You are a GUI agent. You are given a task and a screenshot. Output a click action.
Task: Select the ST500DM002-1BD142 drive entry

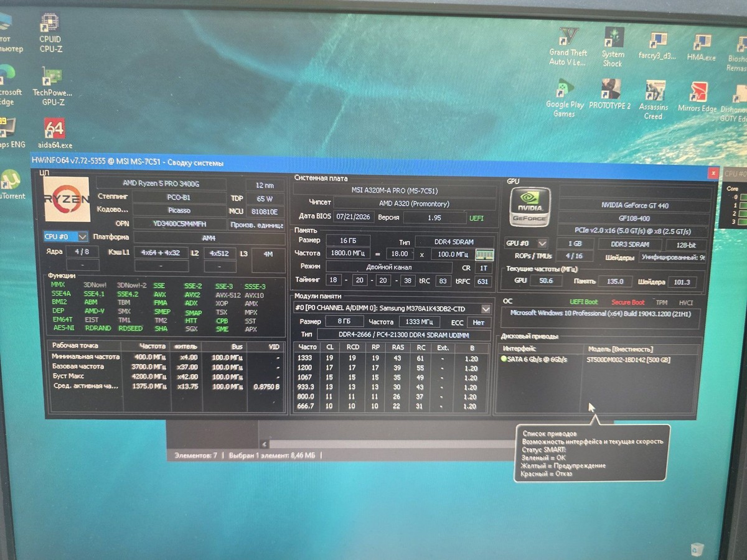pyautogui.click(x=629, y=360)
